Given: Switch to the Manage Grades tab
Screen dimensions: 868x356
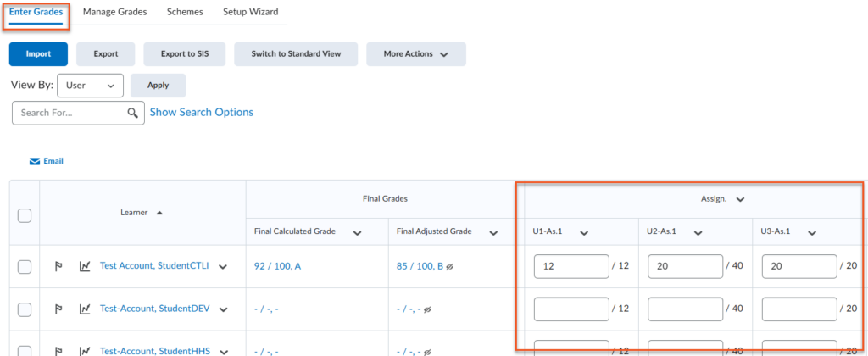Looking at the screenshot, I should click(114, 12).
